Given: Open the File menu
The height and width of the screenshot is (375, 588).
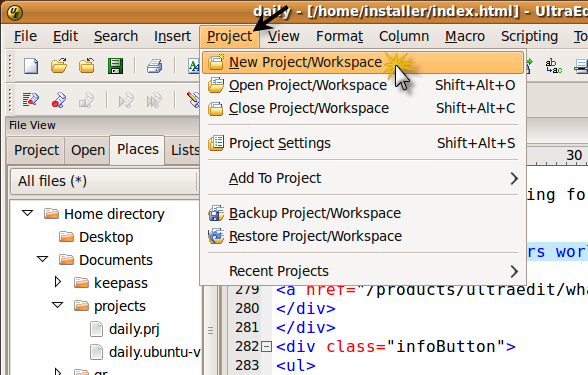Looking at the screenshot, I should click(25, 36).
